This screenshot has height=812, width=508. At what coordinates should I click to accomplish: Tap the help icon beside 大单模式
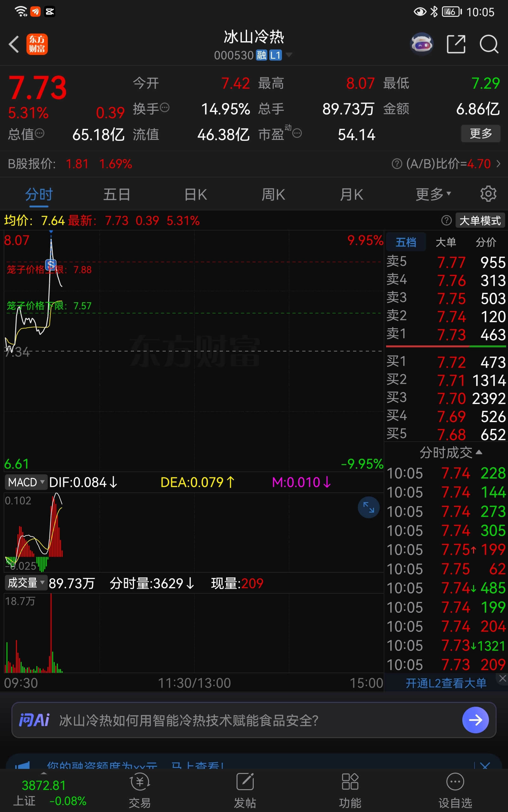pos(446,220)
